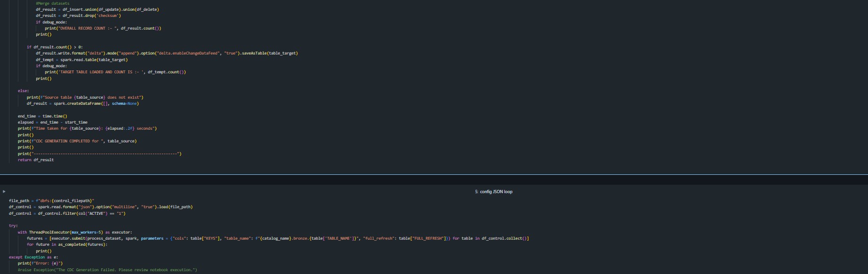868x274 pixels.
Task: Click the line 'elapsed = end_time - start_time'
Action: coord(53,122)
